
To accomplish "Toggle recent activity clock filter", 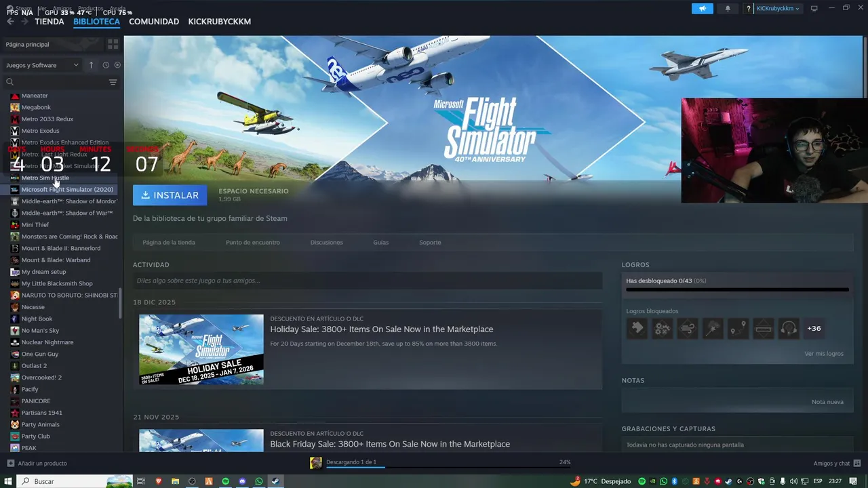I will 106,65.
